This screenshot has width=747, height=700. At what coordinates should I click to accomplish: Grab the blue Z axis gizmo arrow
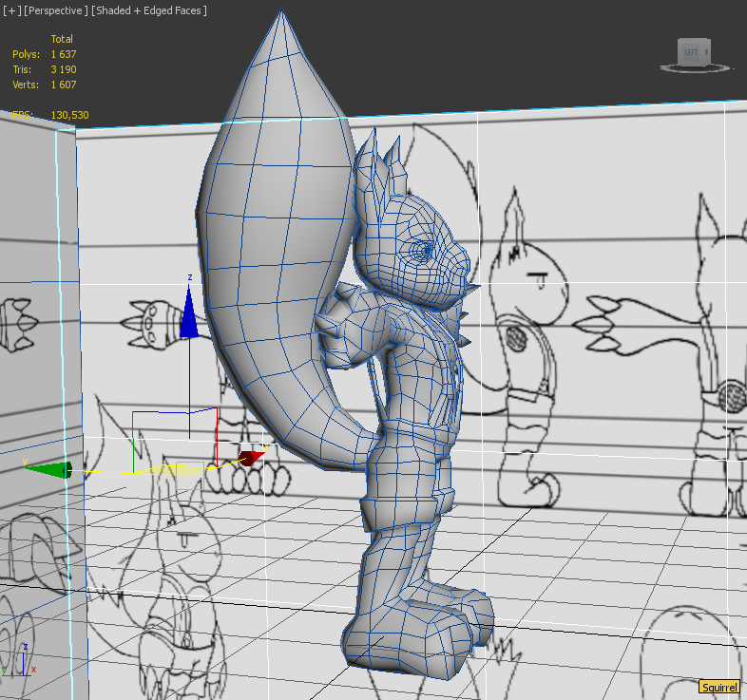coord(189,312)
